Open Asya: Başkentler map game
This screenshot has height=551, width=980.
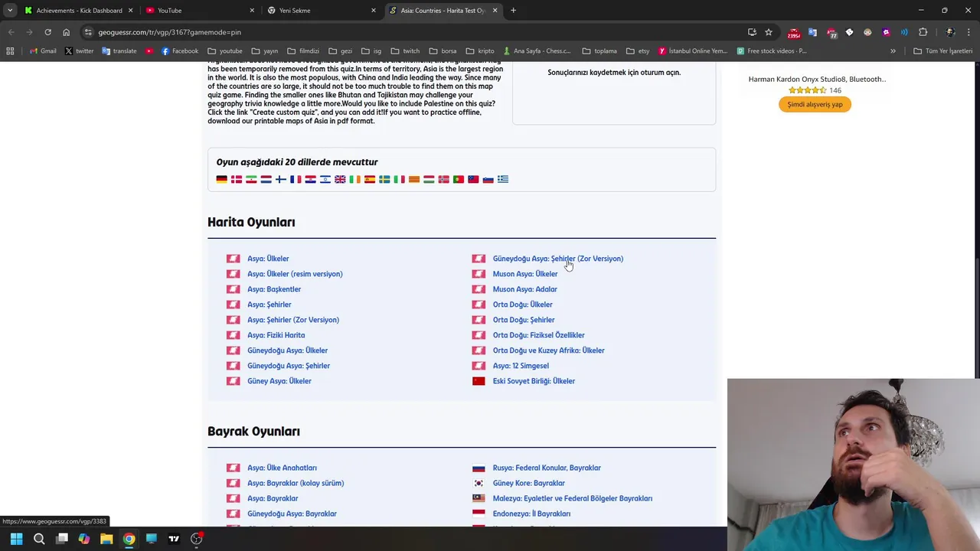[274, 289]
